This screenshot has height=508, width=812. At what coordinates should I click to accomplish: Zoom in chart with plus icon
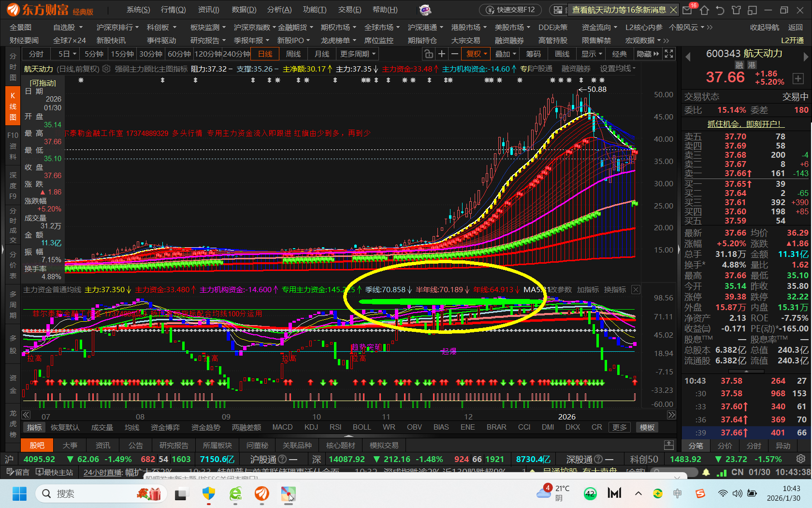(x=441, y=54)
